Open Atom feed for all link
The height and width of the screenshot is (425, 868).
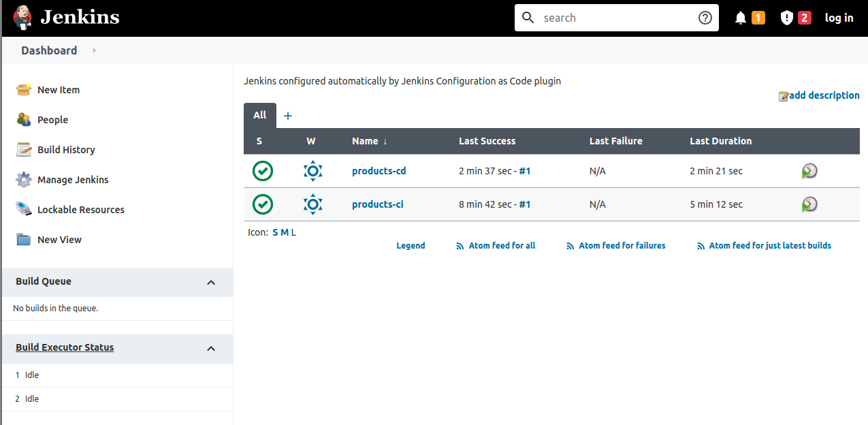(502, 246)
